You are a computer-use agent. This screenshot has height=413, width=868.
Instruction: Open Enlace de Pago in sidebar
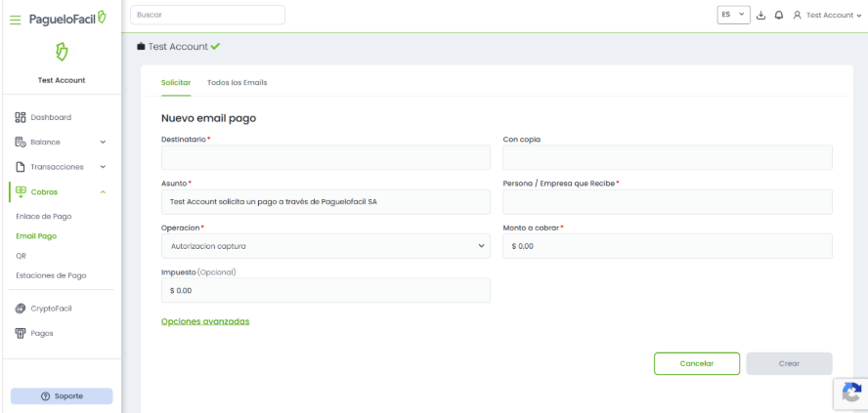click(x=44, y=216)
